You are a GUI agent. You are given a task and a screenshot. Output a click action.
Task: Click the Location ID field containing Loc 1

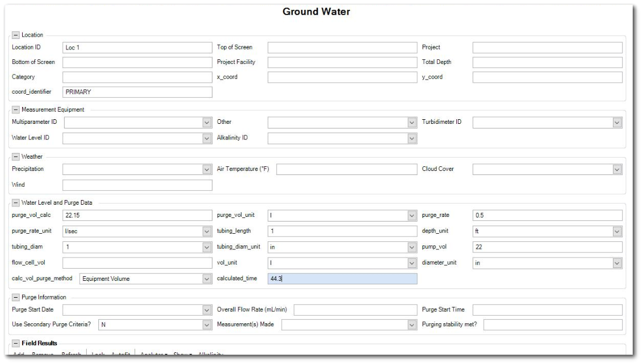(137, 48)
